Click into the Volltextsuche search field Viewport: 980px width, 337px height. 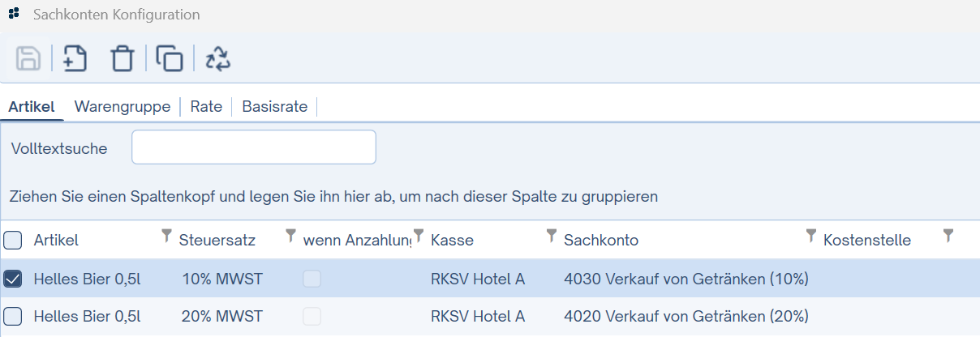click(x=254, y=147)
